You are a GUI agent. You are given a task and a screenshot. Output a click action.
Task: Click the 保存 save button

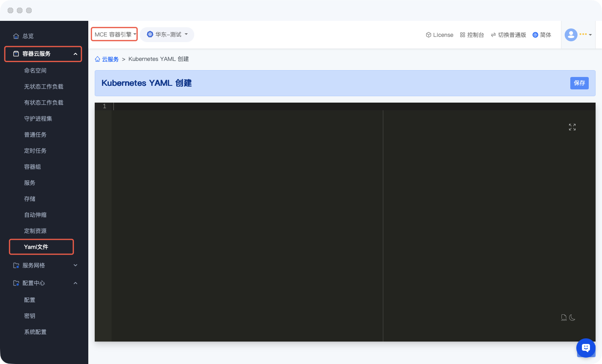click(579, 83)
